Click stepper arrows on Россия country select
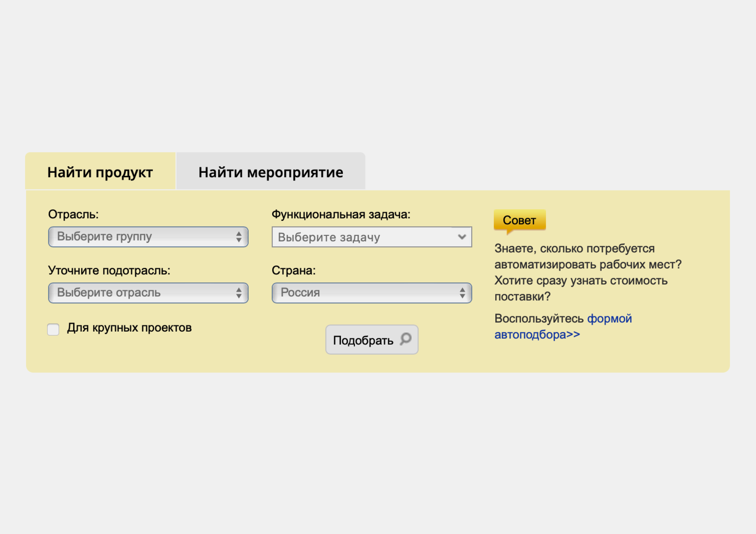Screen dimensions: 756x534 (x=462, y=293)
